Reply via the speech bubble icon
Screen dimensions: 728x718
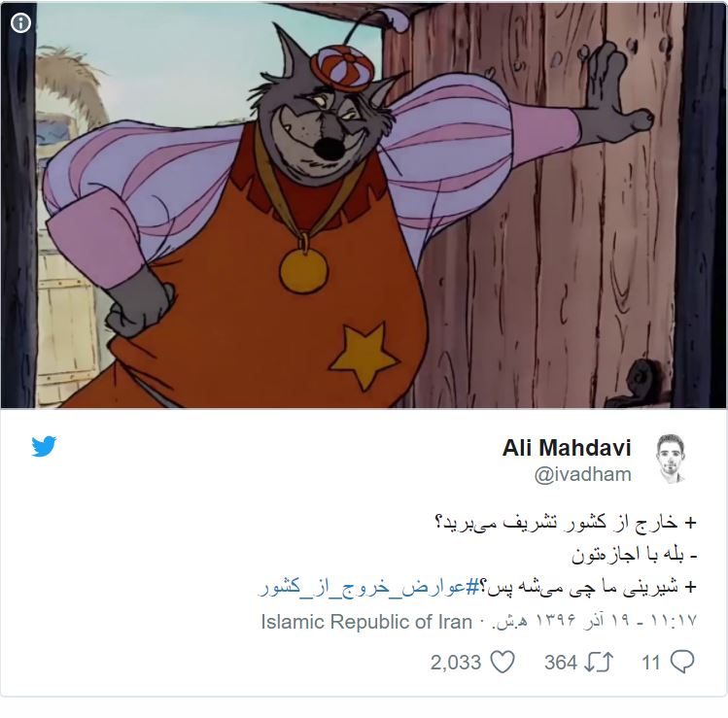pos(682,663)
